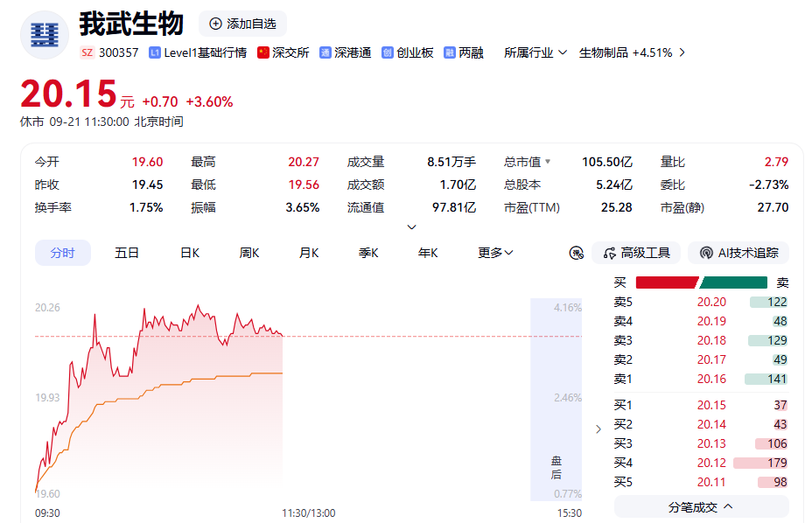Click the 创业板 badge icon
Viewport: 812px width, 523px height.
point(388,52)
